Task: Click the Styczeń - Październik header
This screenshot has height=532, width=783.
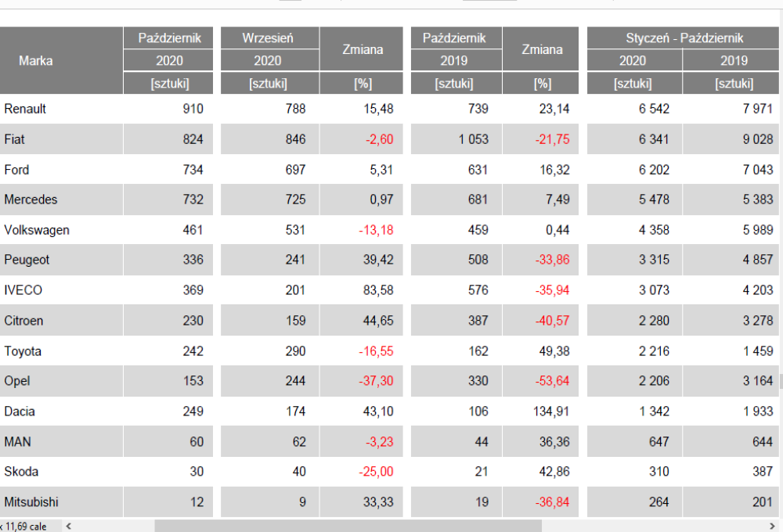Action: click(684, 38)
